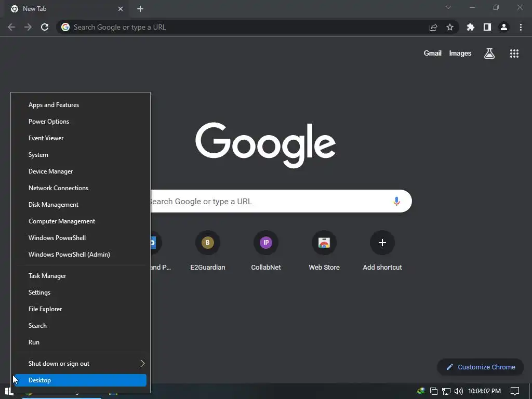Open Task Manager
The width and height of the screenshot is (532, 399).
81,276
